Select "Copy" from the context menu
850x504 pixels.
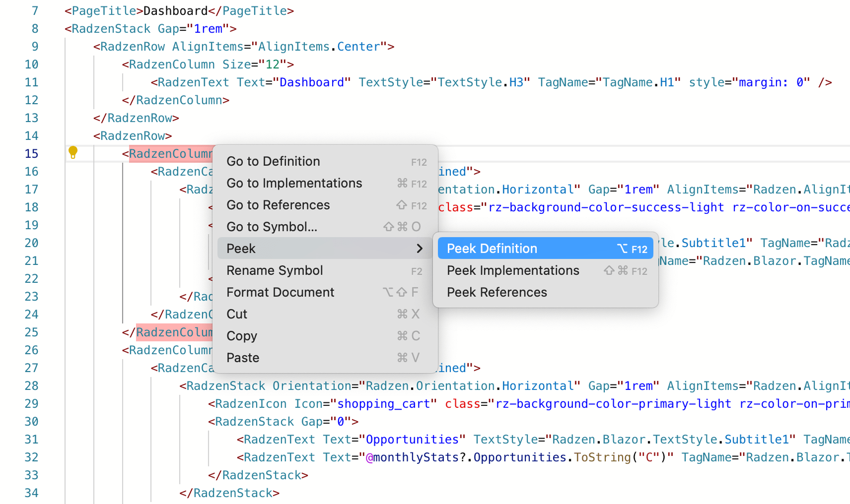[241, 336]
